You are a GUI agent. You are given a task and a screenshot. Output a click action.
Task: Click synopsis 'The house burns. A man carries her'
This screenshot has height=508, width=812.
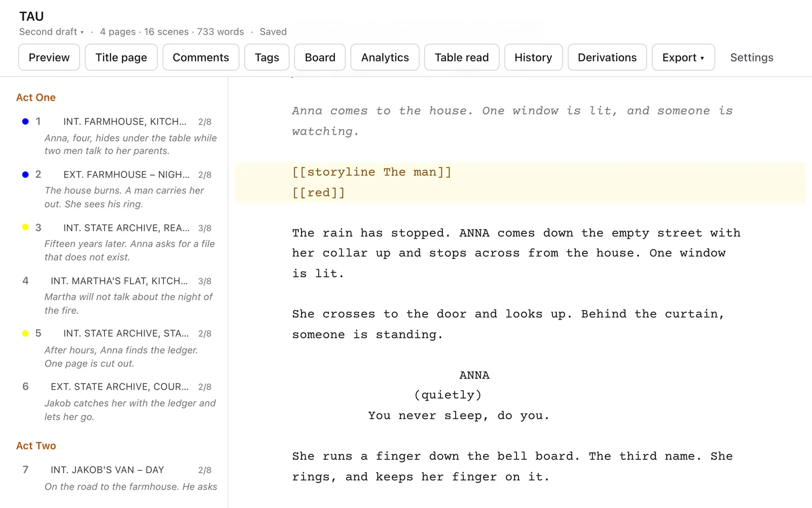tap(124, 197)
